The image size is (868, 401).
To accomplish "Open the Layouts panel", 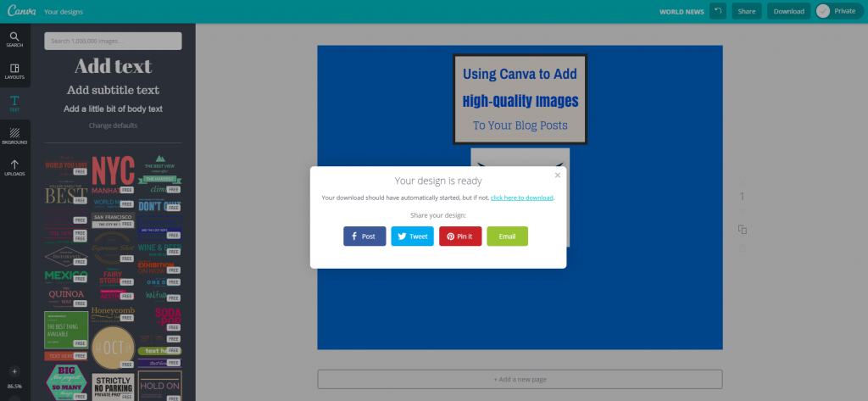I will (15, 71).
